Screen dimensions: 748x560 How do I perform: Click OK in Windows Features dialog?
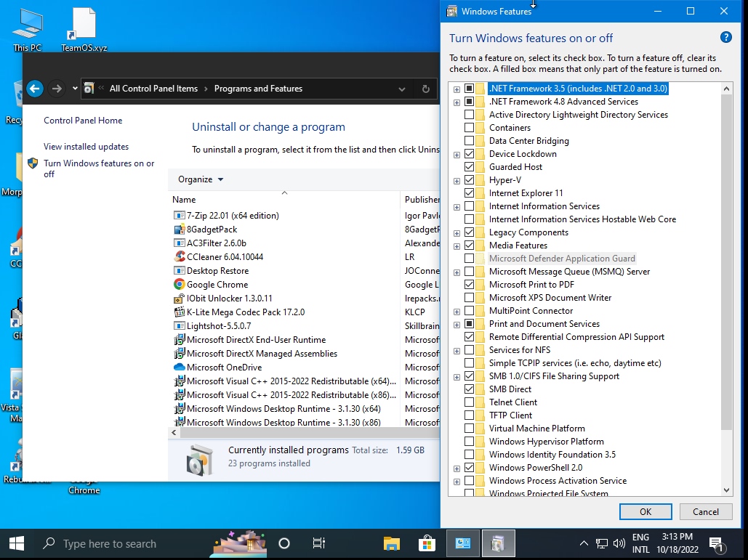click(x=645, y=511)
